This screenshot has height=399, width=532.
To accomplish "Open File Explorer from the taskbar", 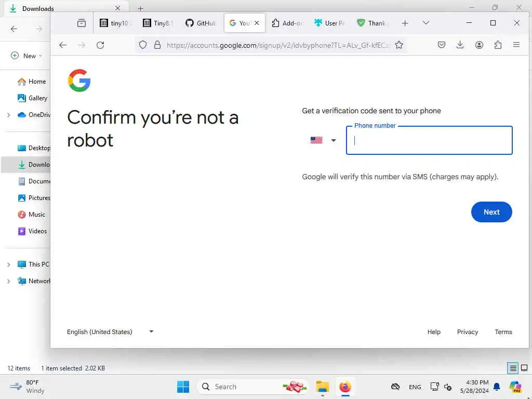I will tap(322, 387).
